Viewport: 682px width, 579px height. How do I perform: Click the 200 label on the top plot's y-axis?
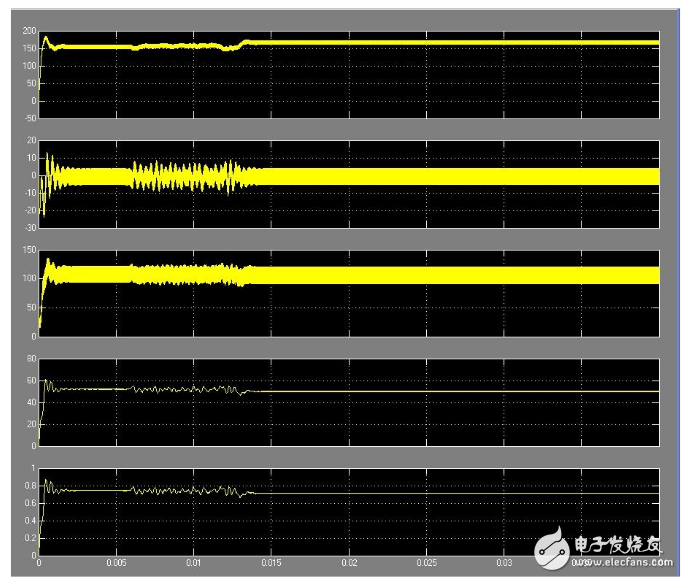[29, 31]
